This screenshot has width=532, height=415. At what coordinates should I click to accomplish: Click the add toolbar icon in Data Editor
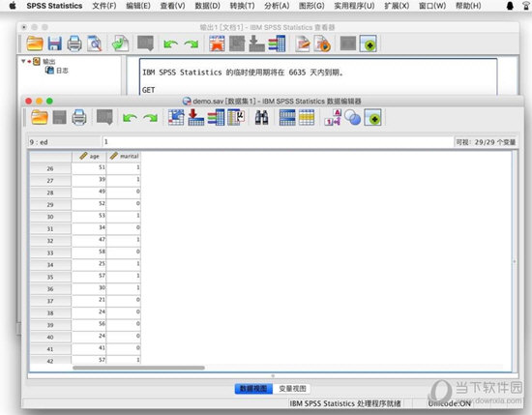pos(372,118)
